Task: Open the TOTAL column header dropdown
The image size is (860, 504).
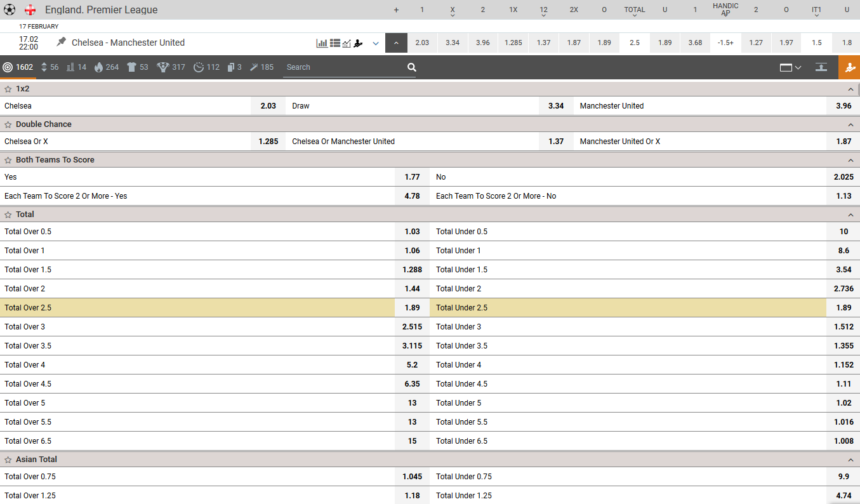Action: [635, 11]
